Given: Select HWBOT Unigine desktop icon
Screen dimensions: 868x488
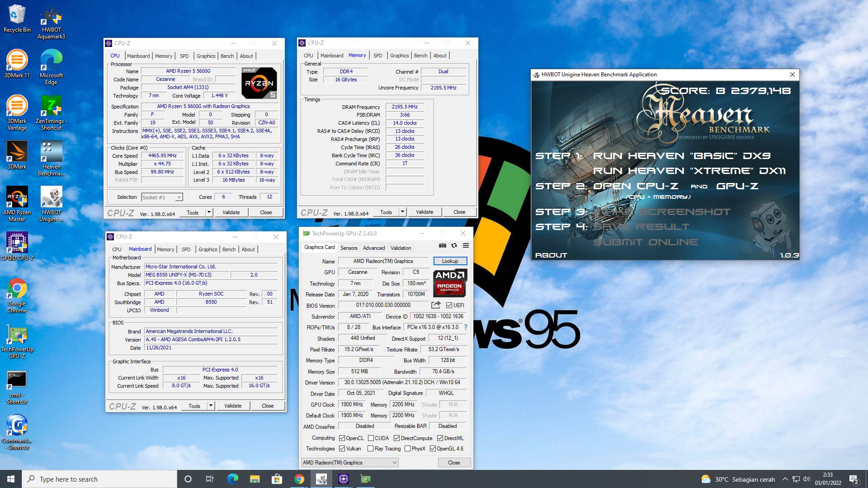Looking at the screenshot, I should tap(51, 204).
